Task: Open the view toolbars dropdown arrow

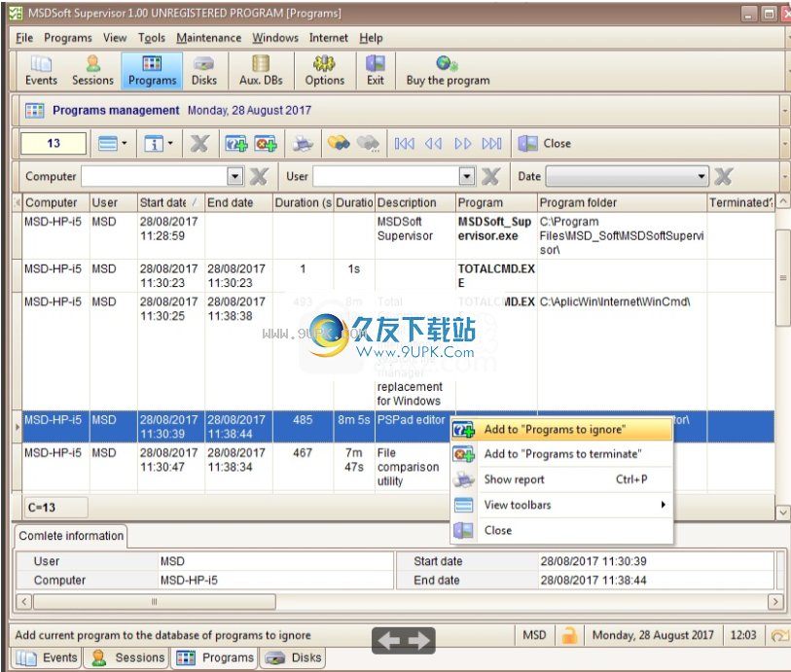Action: pyautogui.click(x=125, y=144)
